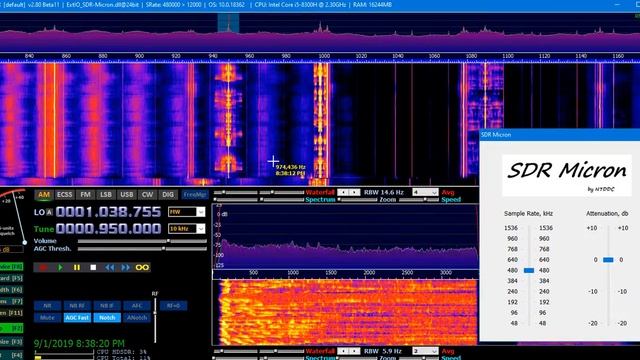This screenshot has width=640, height=360.
Task: Toggle the NB IF noise blanker
Action: [x=107, y=306]
